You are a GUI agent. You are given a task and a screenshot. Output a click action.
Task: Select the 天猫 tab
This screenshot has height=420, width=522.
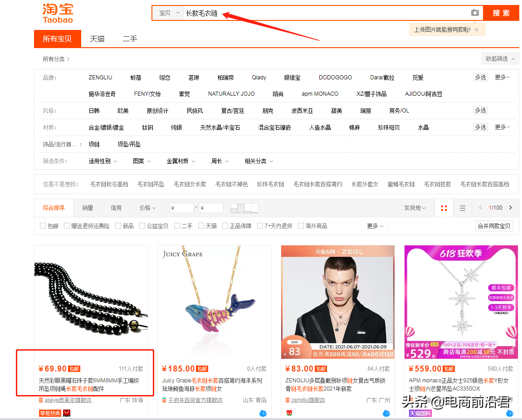click(x=97, y=39)
